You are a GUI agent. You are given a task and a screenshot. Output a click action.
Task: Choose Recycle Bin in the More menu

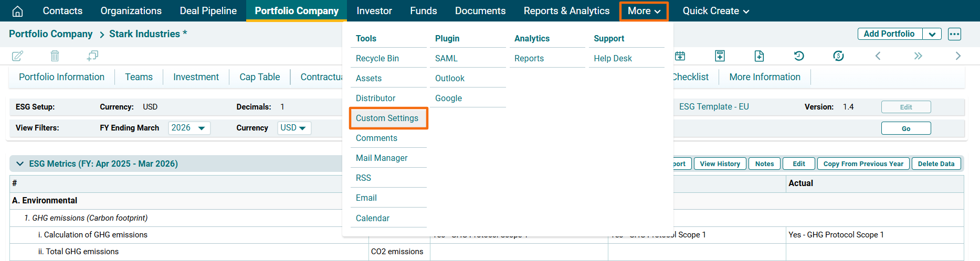coord(377,58)
